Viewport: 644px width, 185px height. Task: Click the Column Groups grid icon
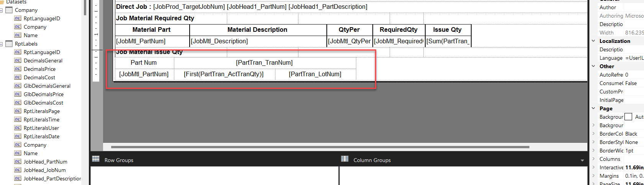[x=345, y=159]
